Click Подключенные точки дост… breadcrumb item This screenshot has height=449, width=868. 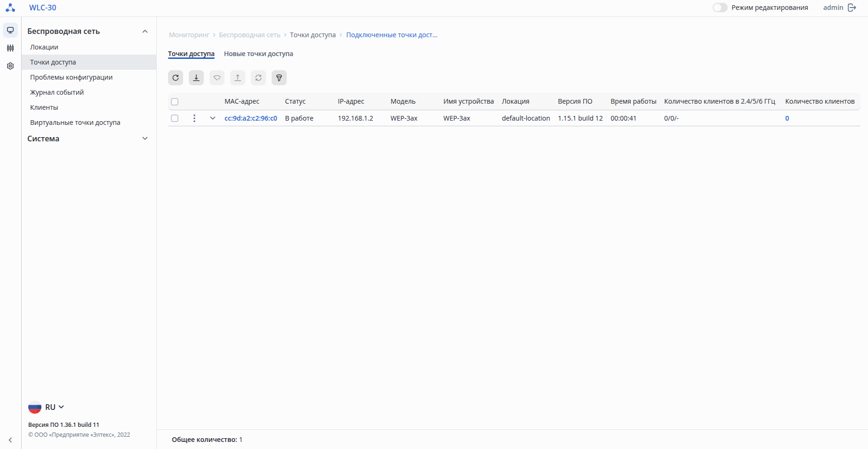392,35
